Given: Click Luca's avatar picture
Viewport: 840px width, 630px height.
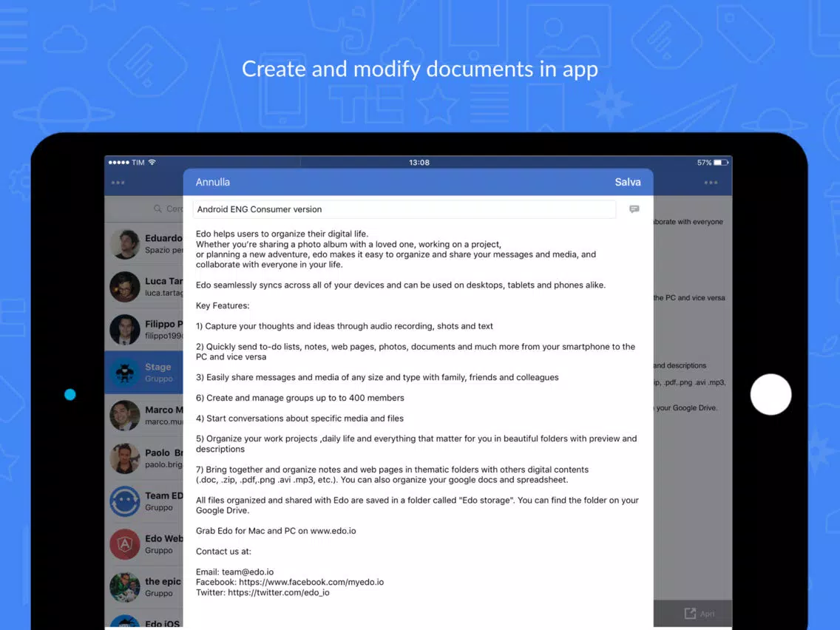Looking at the screenshot, I should [x=125, y=287].
